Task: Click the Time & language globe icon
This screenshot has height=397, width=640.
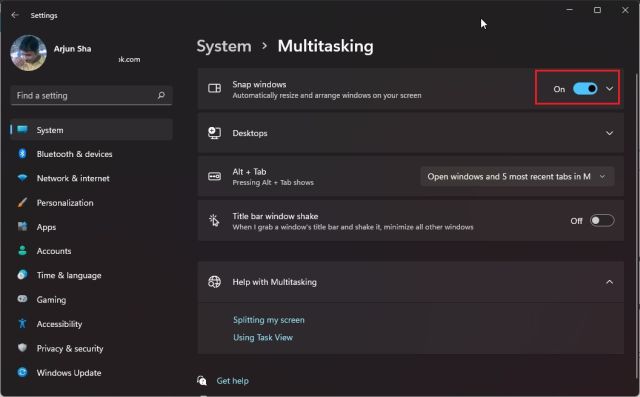Action: click(x=22, y=275)
